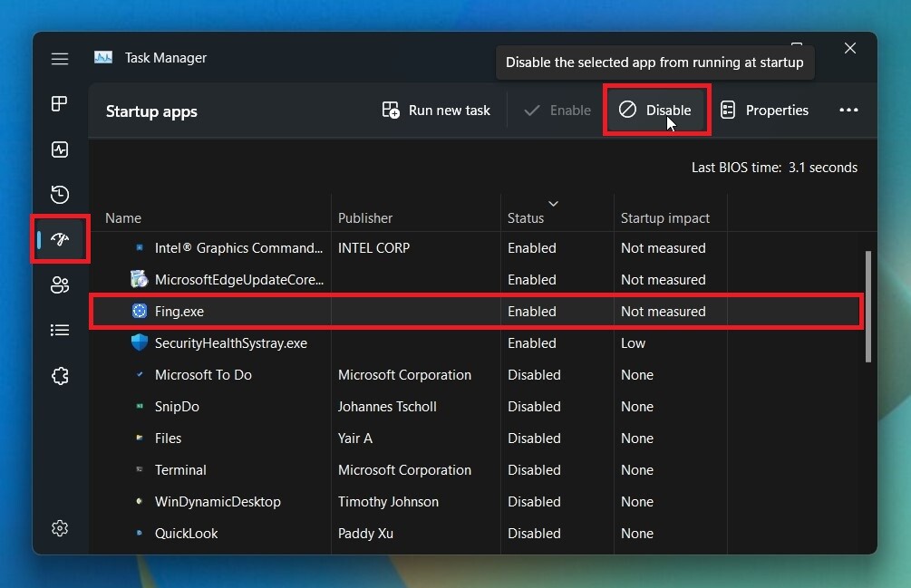Viewport: 911px width, 588px height.
Task: Open the Services page in sidebar
Action: [x=59, y=376]
